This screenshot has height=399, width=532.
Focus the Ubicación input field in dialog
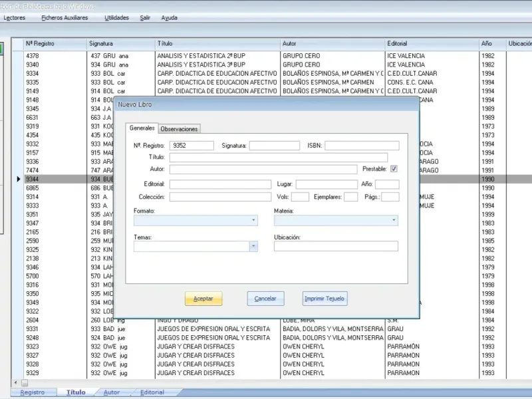(x=336, y=246)
